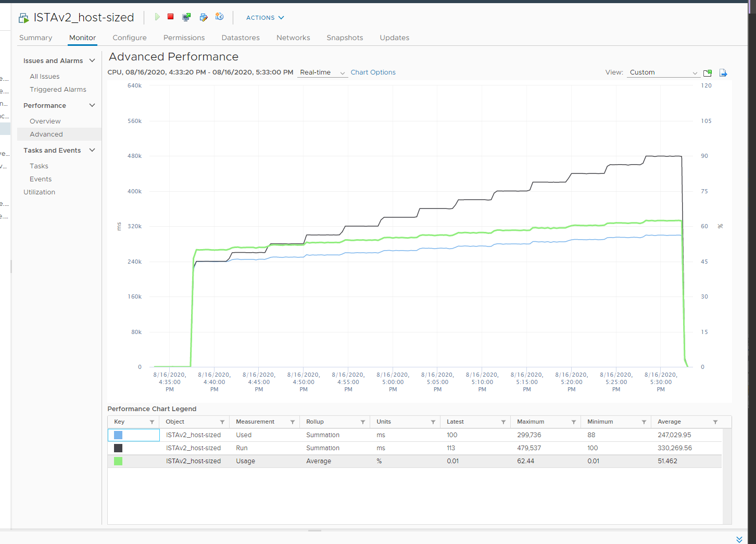This screenshot has height=544, width=756.
Task: Open the Latest column filter icon
Action: pyautogui.click(x=503, y=422)
